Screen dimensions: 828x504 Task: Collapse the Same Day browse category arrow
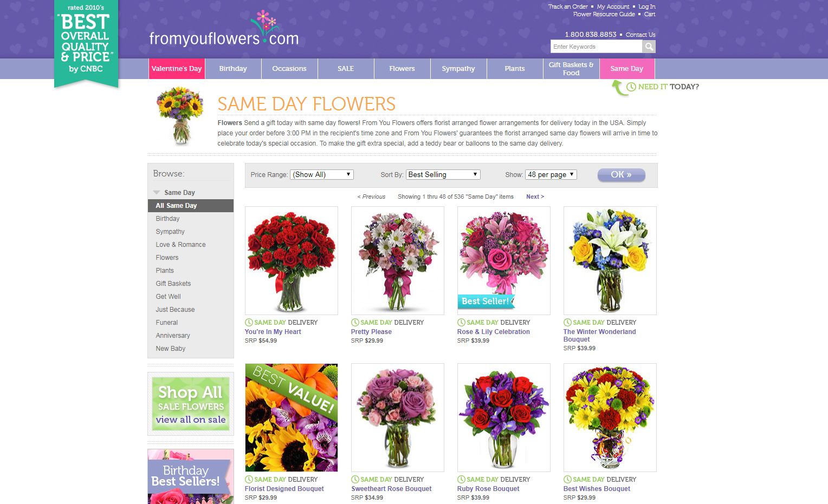(157, 192)
